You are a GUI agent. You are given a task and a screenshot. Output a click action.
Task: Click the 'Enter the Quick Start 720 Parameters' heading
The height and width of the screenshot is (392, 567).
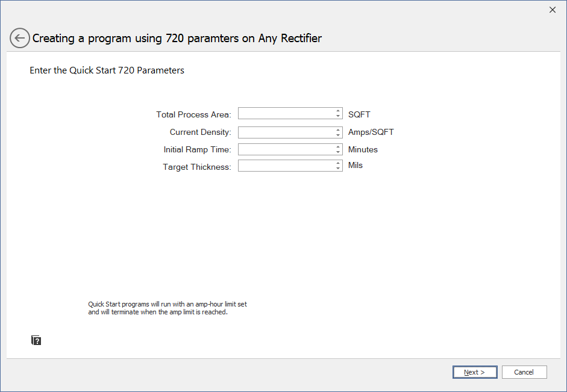[107, 70]
